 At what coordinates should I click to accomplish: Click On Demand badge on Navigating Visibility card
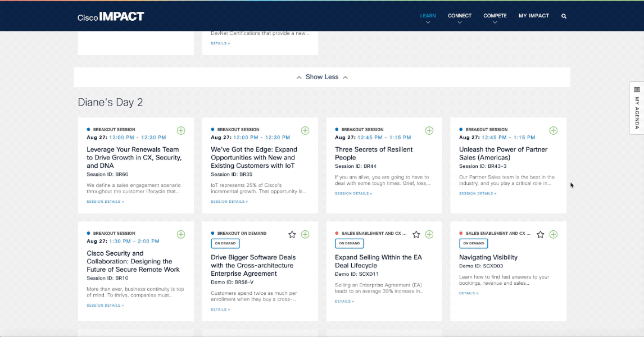[x=473, y=243]
